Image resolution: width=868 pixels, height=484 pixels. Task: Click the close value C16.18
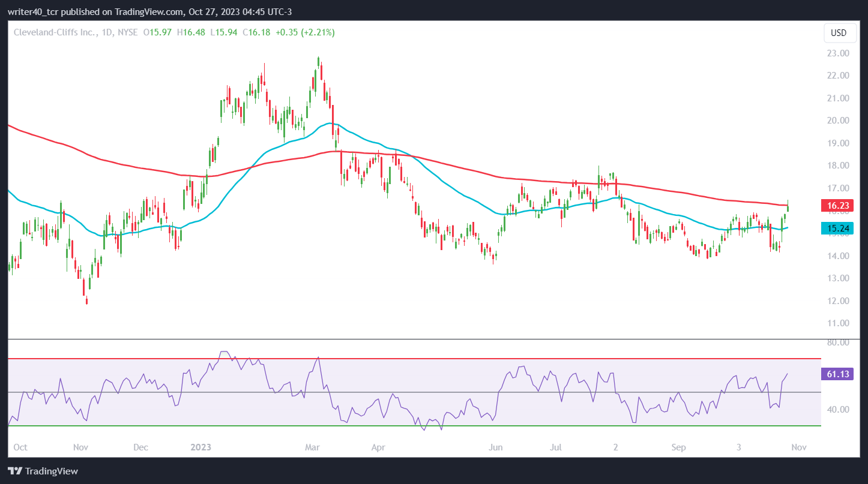point(256,32)
